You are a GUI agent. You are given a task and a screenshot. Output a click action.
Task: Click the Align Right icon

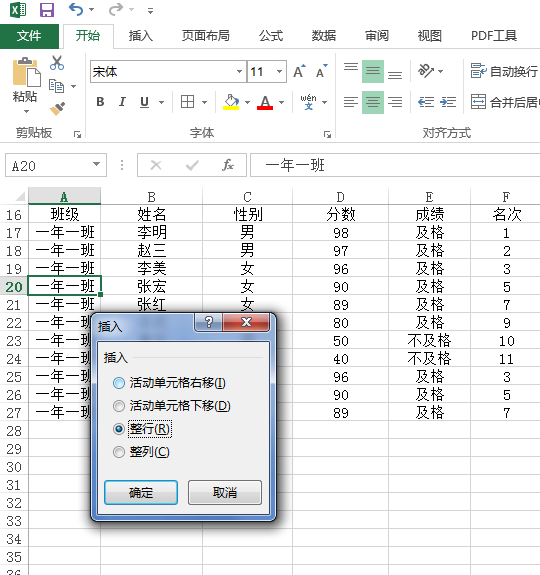(395, 102)
